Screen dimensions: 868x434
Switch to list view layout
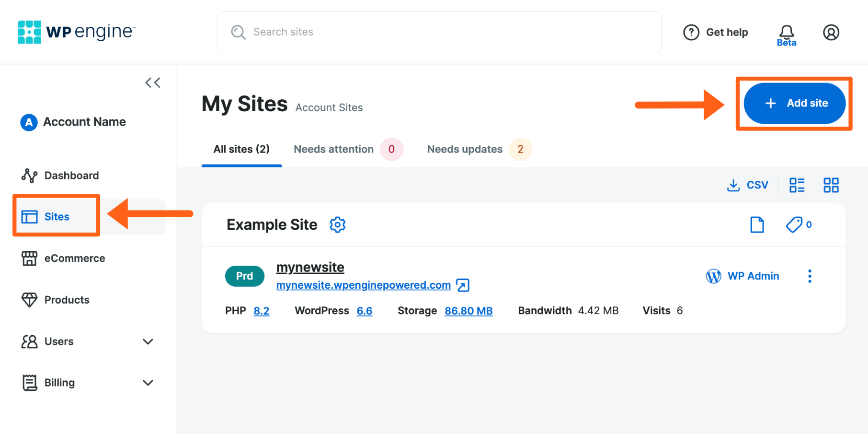pos(797,185)
